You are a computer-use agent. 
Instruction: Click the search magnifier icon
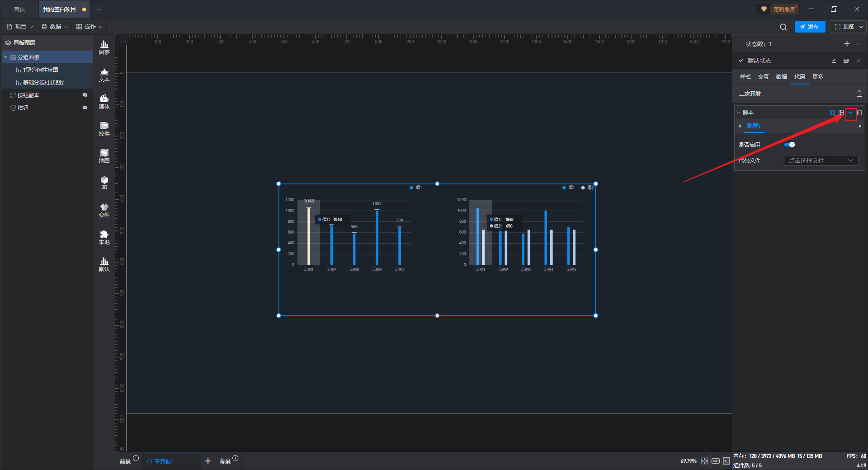[783, 27]
